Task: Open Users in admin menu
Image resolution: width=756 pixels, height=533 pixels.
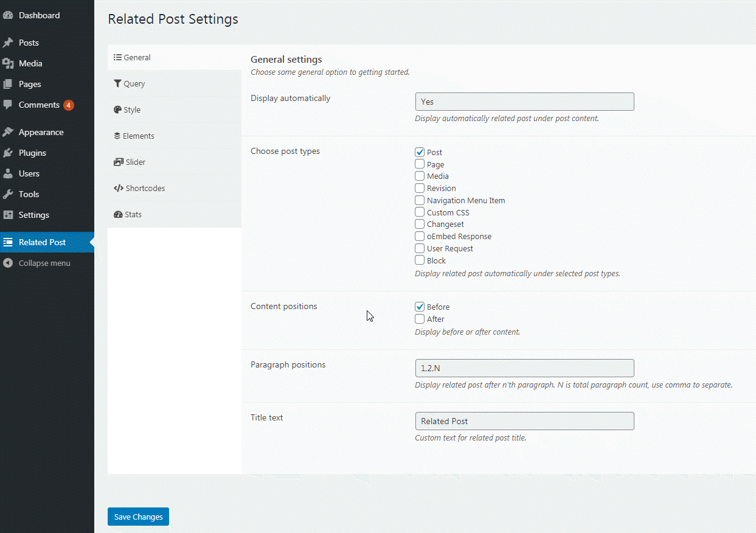Action: pos(47,173)
